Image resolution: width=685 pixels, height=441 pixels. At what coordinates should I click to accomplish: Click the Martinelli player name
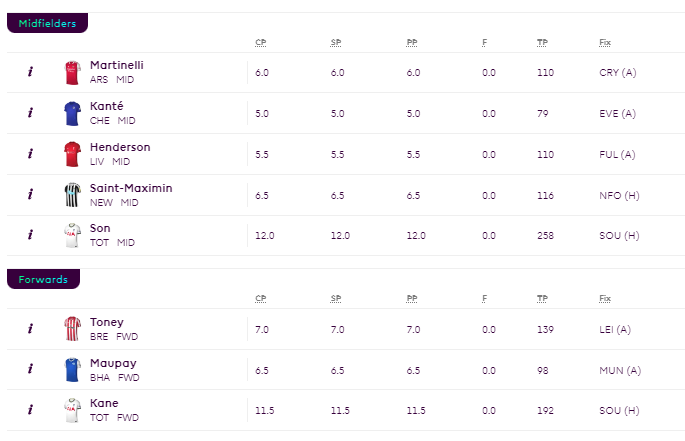click(x=117, y=65)
